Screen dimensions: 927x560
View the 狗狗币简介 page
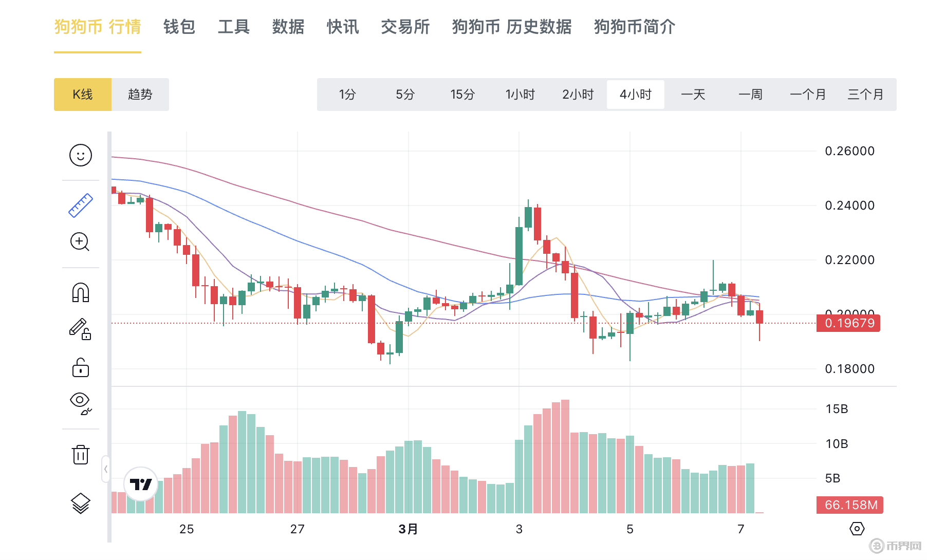tap(634, 28)
